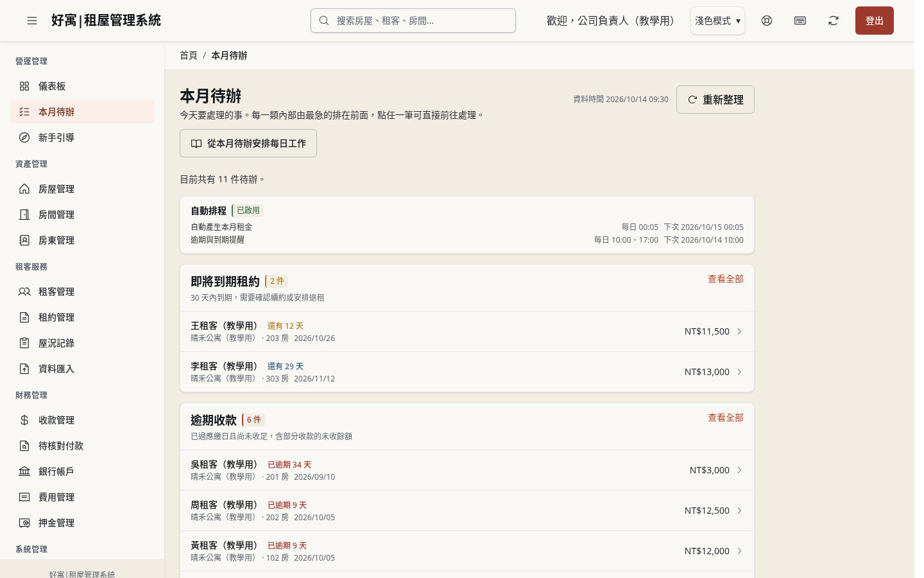The width and height of the screenshot is (924, 578).
Task: Click the keyboard shortcuts icon in header
Action: click(800, 21)
